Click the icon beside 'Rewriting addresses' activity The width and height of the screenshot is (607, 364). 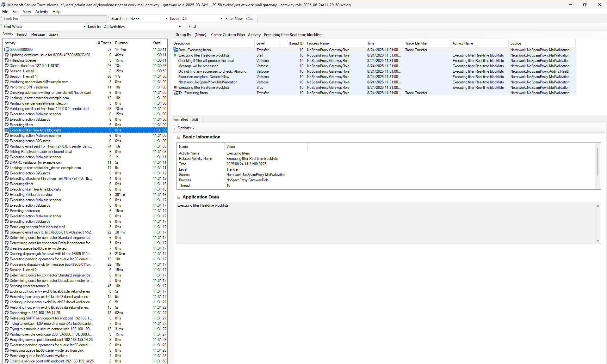(x=7, y=211)
